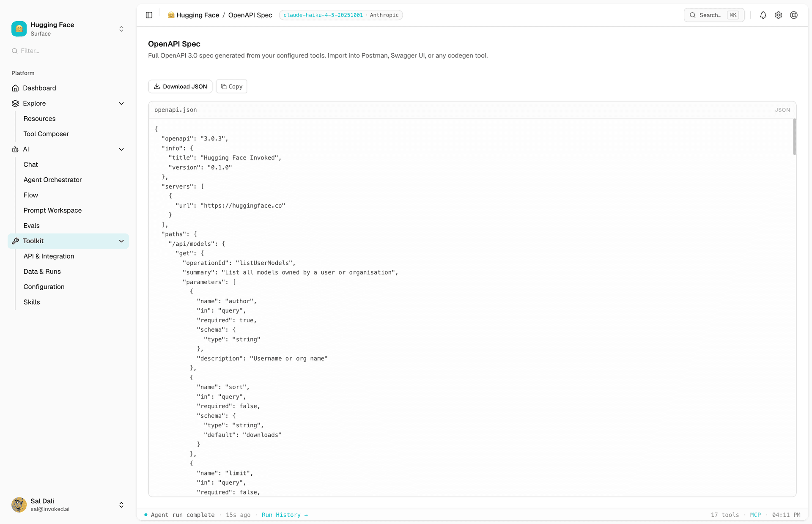The image size is (812, 524).
Task: Click Hugging Face breadcrumb link
Action: point(198,15)
